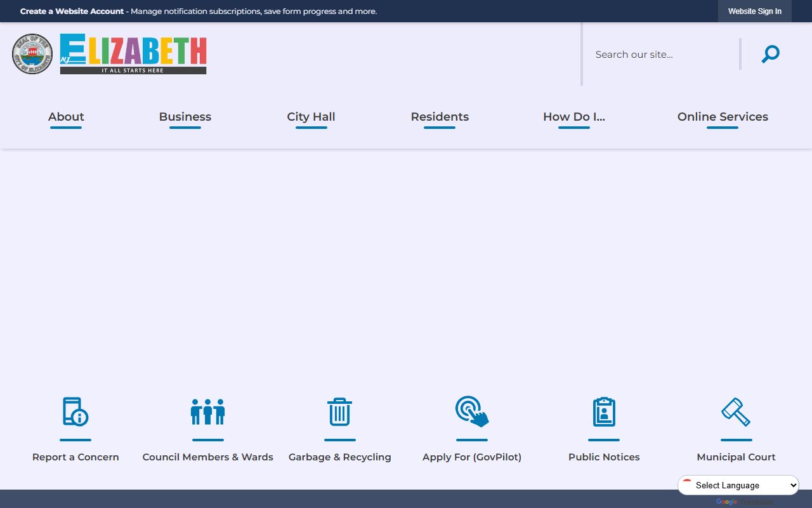Click the Website Sign In button
The height and width of the screenshot is (508, 812).
tap(754, 11)
